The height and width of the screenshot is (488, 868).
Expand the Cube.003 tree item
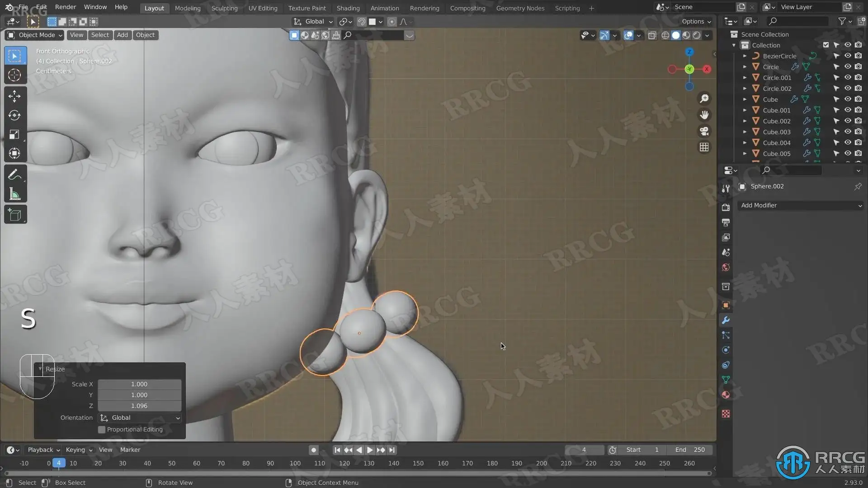pyautogui.click(x=745, y=132)
